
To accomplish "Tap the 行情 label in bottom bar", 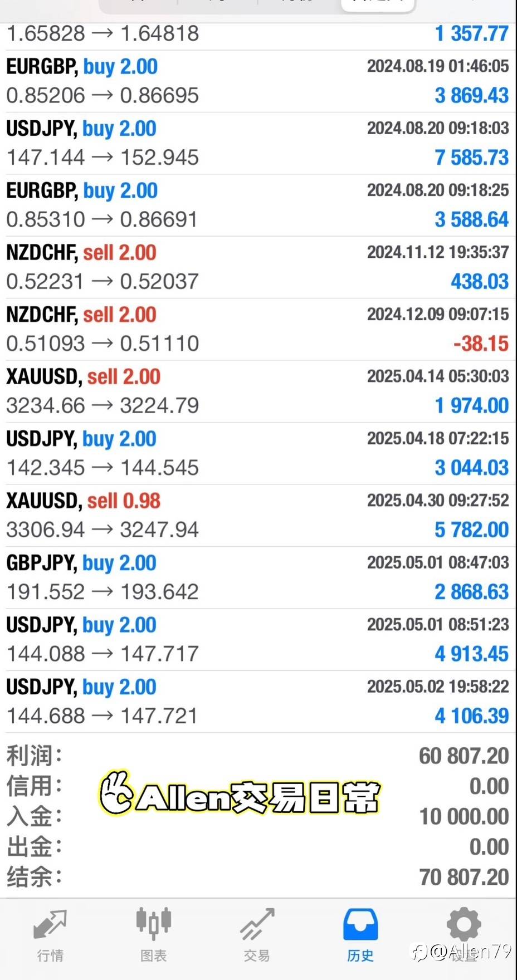I will point(50,956).
